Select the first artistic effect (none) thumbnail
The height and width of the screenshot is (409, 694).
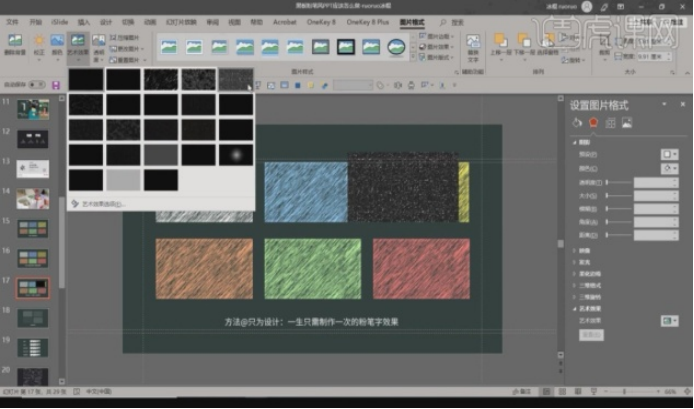click(85, 80)
